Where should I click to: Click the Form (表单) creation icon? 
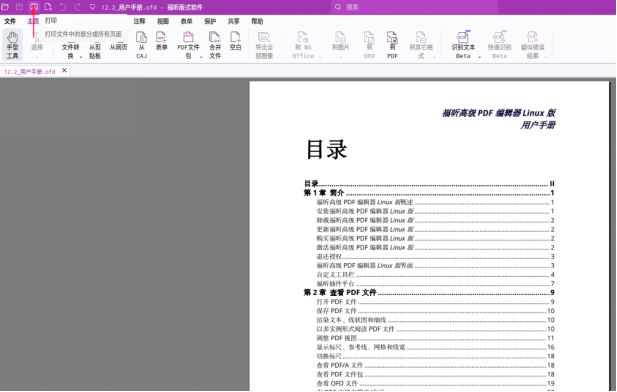click(161, 41)
